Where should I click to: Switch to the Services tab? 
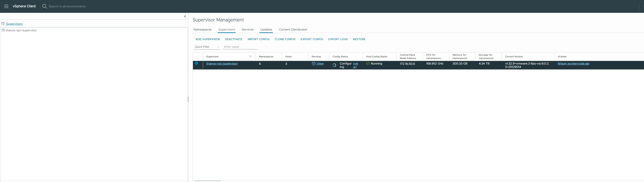[x=247, y=29]
